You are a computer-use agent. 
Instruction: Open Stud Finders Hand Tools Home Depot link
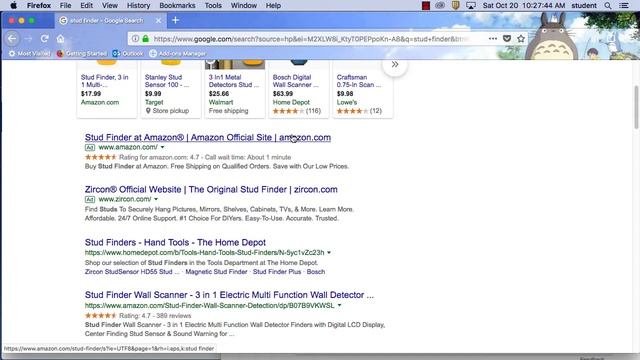click(x=175, y=242)
